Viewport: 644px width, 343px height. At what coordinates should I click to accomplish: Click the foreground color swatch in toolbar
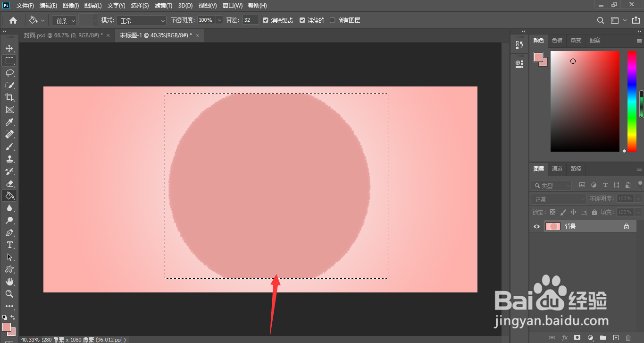(x=6, y=326)
